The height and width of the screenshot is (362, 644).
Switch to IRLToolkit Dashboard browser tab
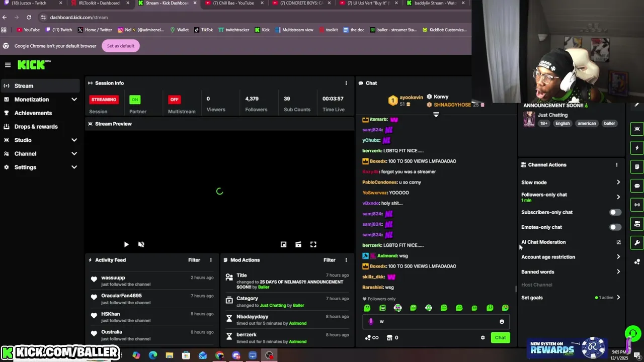coord(100,3)
